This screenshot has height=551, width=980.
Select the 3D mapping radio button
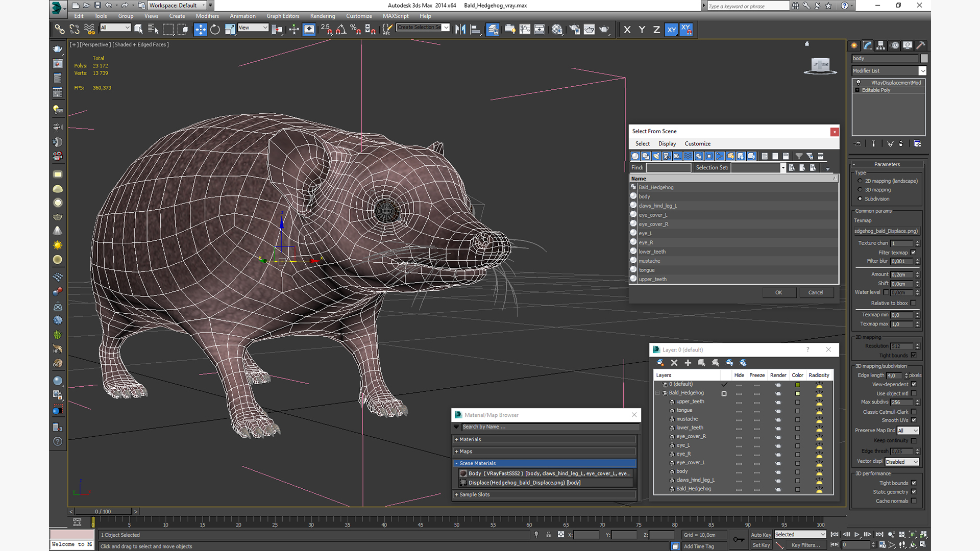pyautogui.click(x=860, y=190)
